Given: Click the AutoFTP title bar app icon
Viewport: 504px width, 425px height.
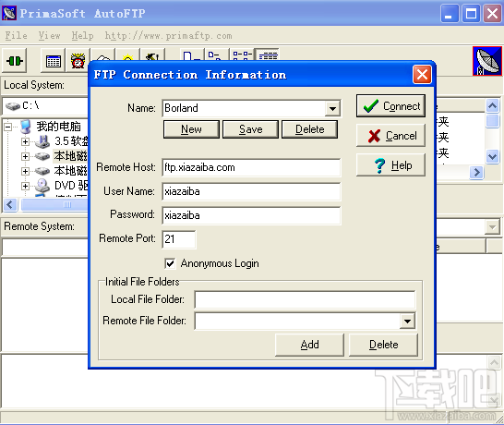Looking at the screenshot, I should click(x=9, y=13).
